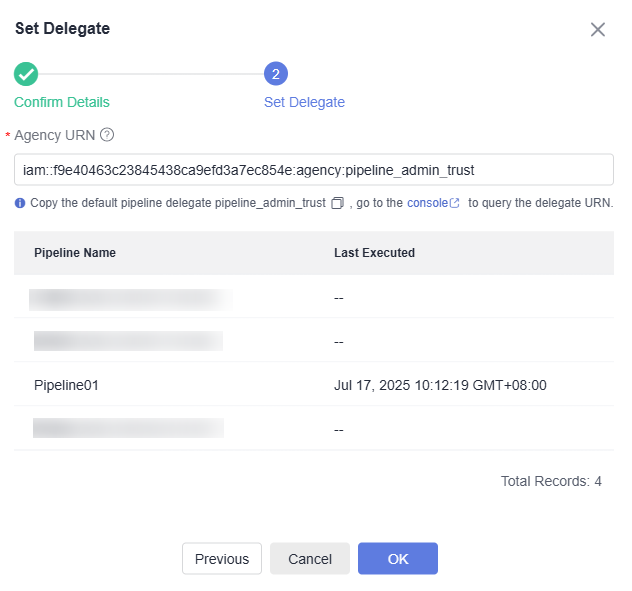Click the green checkmark step icon

(x=26, y=74)
